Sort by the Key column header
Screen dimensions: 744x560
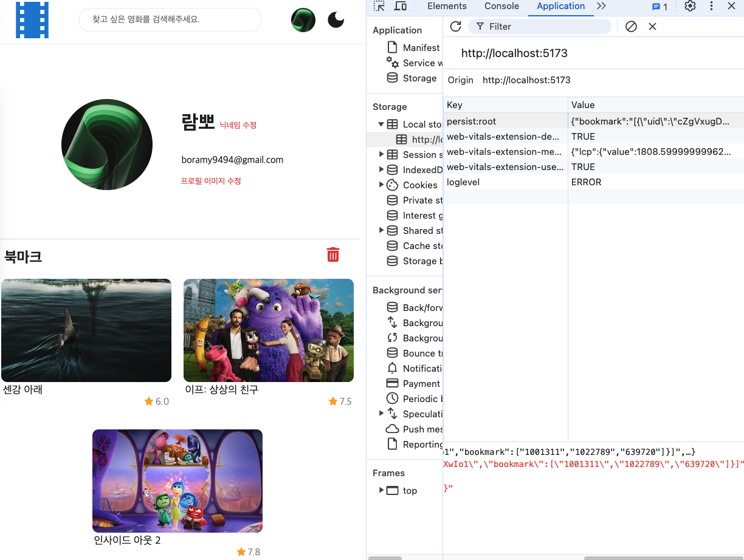point(506,105)
